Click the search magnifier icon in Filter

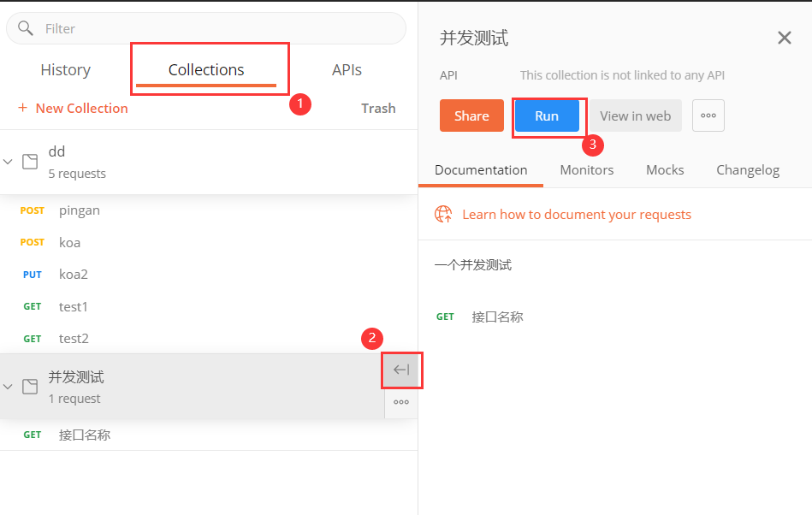click(x=26, y=28)
